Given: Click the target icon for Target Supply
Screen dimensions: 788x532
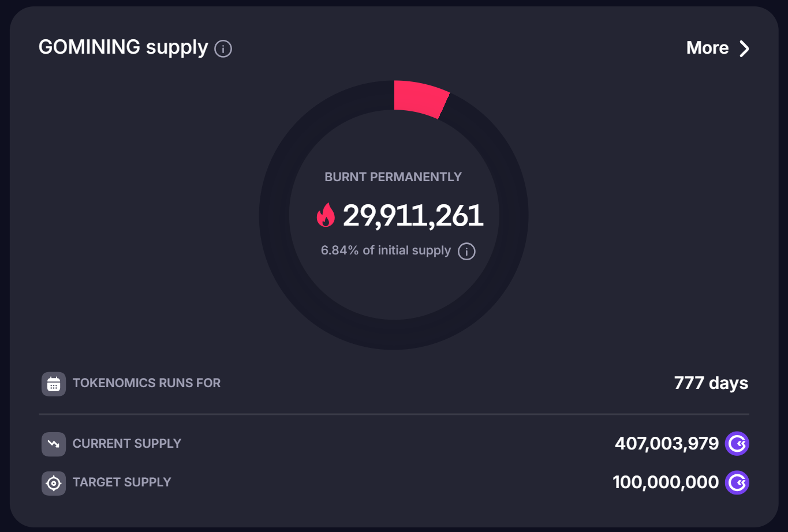Looking at the screenshot, I should (x=54, y=483).
